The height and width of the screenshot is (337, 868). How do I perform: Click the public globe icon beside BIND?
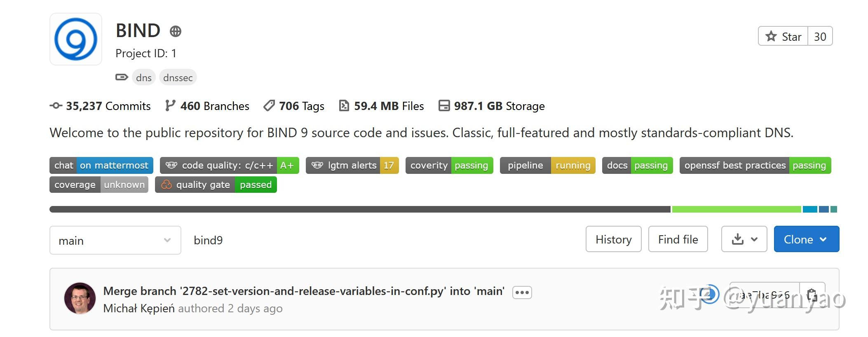[176, 31]
